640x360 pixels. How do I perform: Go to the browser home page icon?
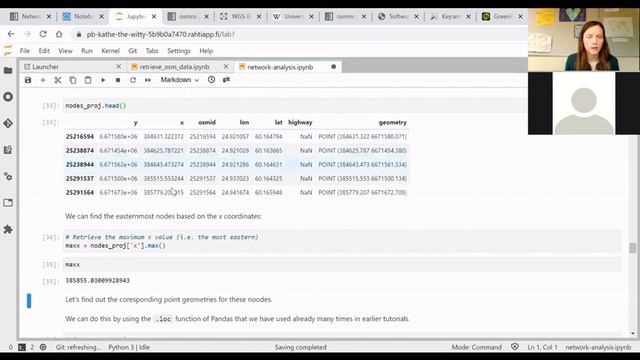(59, 34)
